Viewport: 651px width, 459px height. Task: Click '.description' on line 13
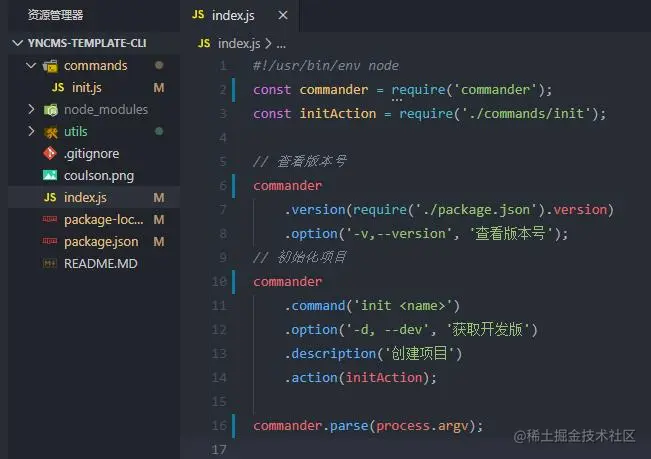coord(330,354)
